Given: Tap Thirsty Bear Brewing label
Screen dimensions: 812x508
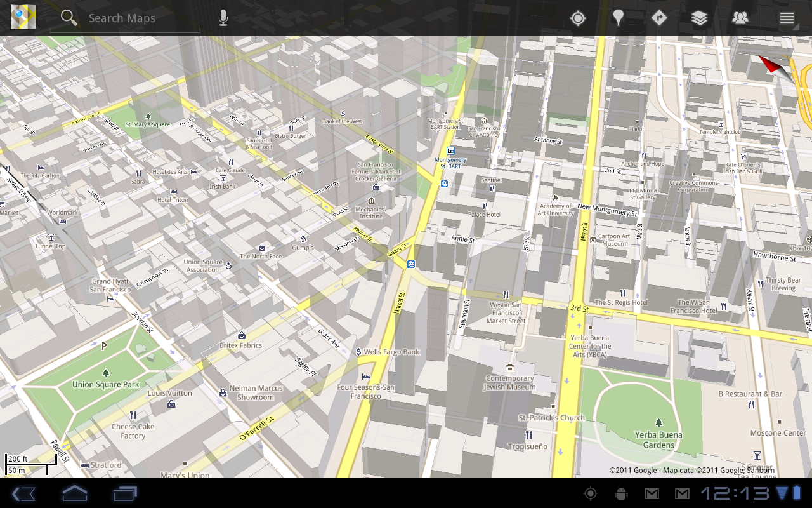Looking at the screenshot, I should (783, 284).
